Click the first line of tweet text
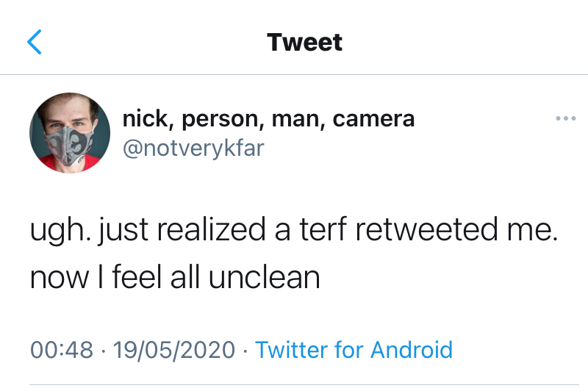This screenshot has height=391, width=588. tap(294, 229)
